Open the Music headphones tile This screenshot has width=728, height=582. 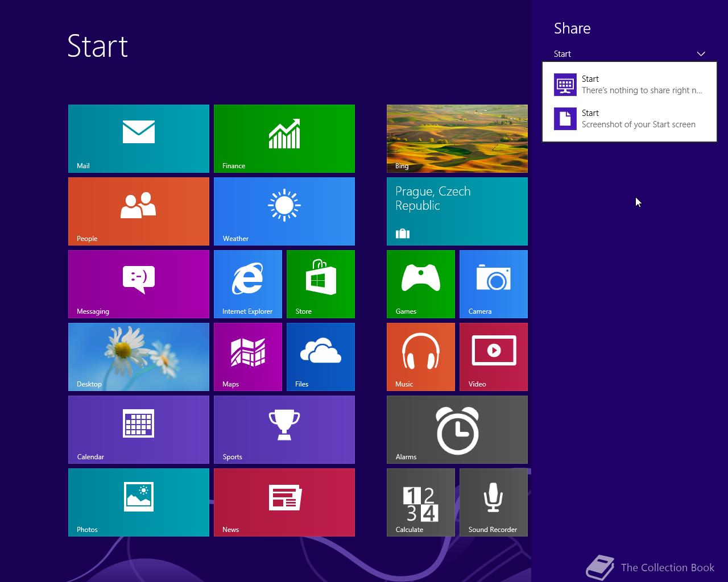421,357
